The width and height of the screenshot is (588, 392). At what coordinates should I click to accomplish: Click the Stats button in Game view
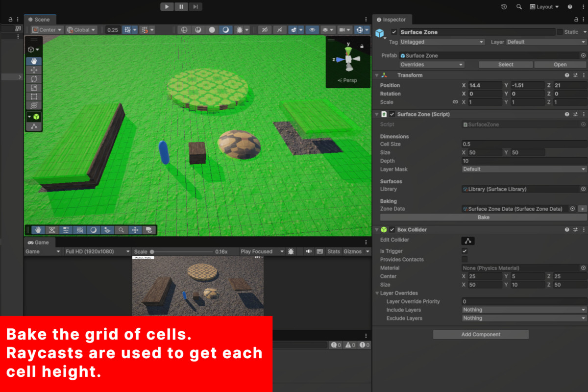click(334, 251)
